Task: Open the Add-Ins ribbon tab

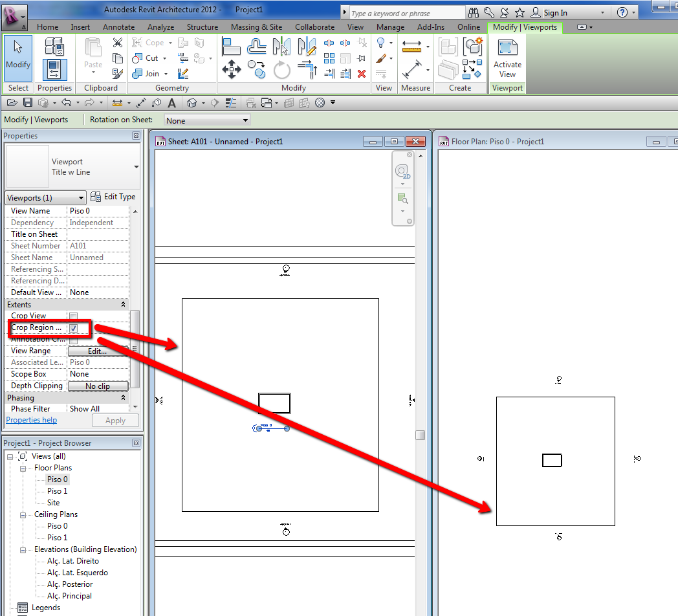Action: point(431,27)
